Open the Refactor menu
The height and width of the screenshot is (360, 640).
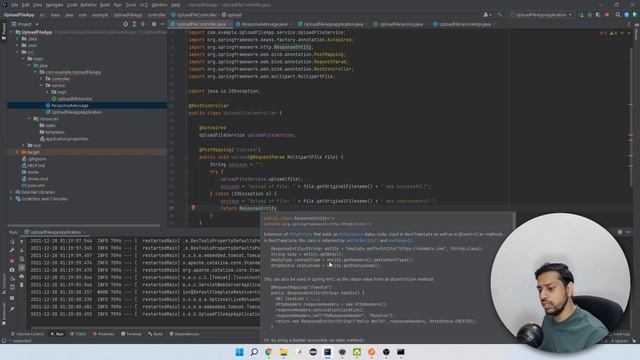[89, 5]
